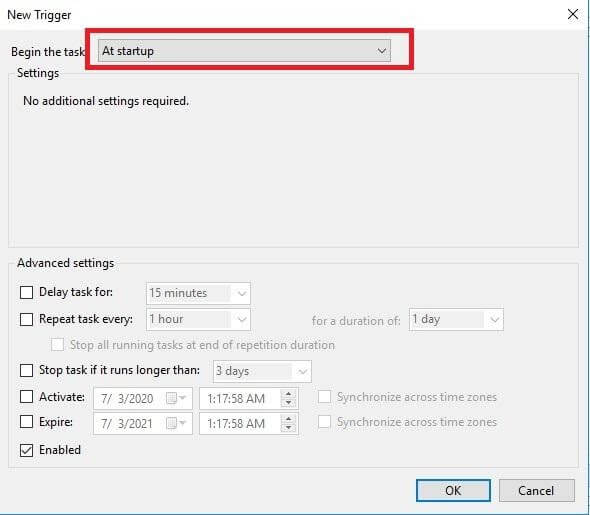Screen dimensions: 590x515
Task: Expand the 15 minutes delay dropdown
Action: coord(198,293)
